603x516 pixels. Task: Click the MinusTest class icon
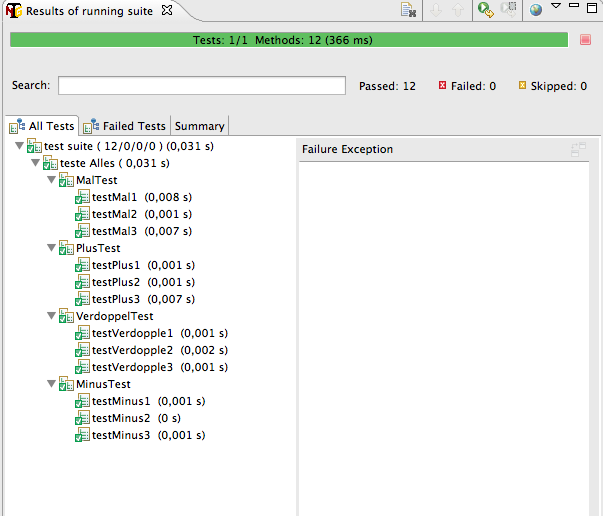point(66,384)
